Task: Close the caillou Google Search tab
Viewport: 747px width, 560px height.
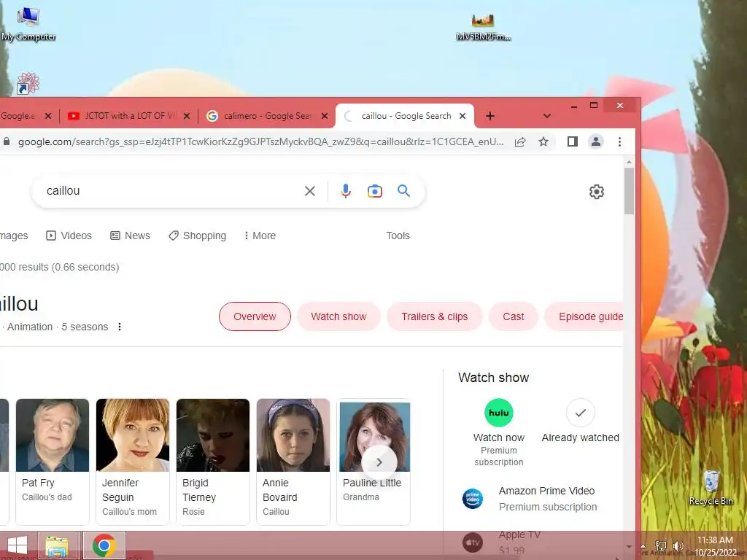Action: (462, 116)
